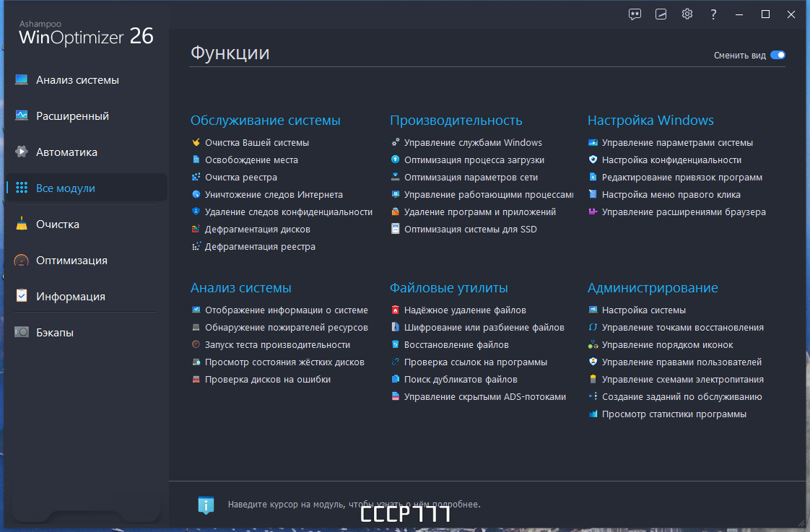810x532 pixels.
Task: Click the info icon in bottom bar
Action: point(206,505)
